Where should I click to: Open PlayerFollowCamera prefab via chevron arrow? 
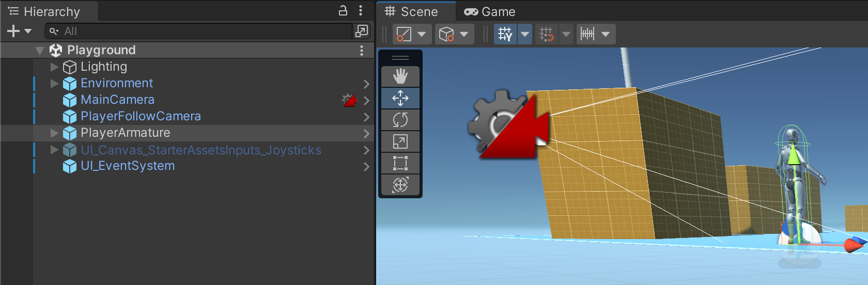coord(366,117)
